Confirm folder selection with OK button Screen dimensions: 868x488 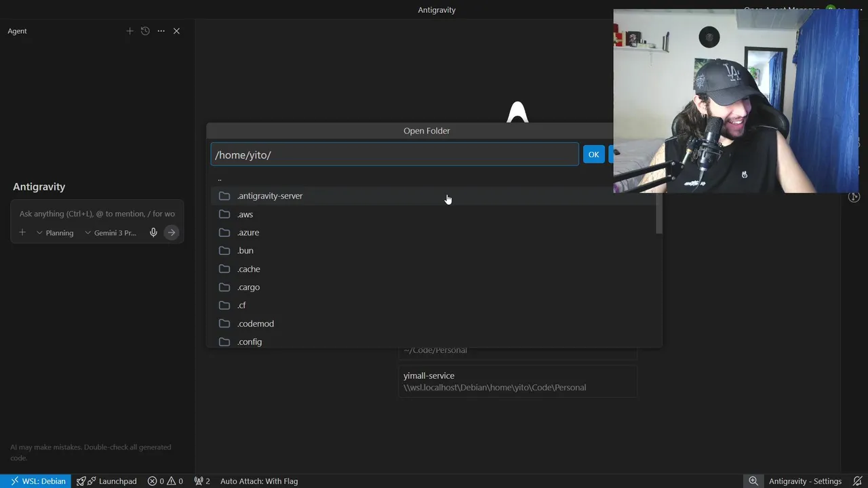(593, 155)
